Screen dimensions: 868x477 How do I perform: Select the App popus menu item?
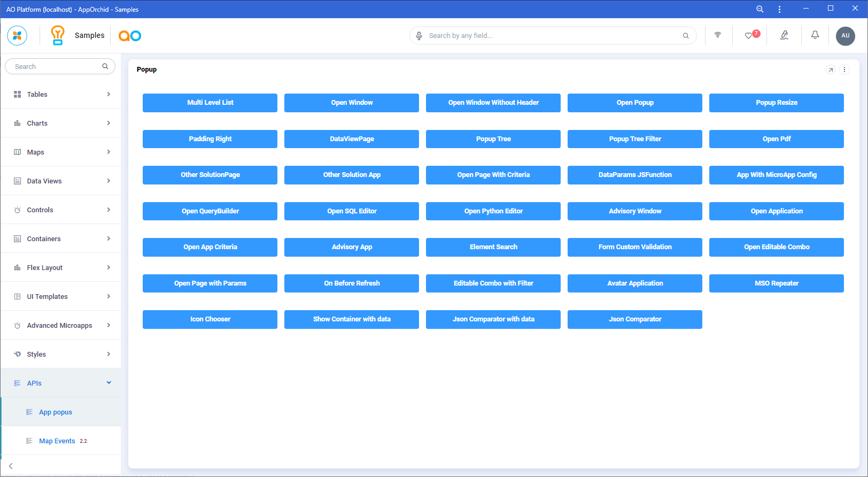(56, 412)
